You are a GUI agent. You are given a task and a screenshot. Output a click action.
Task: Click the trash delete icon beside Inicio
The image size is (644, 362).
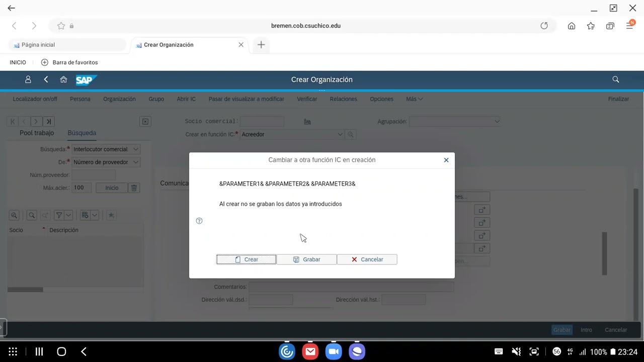click(134, 188)
